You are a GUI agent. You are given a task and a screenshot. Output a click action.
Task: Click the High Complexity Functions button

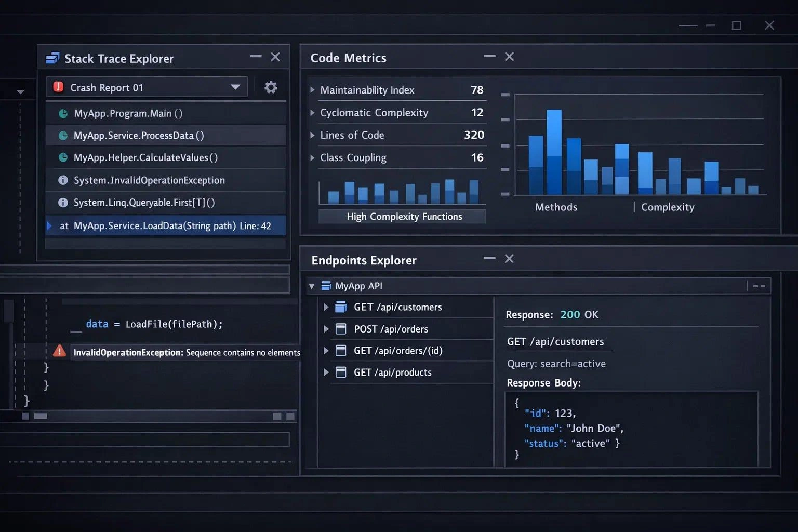coord(402,216)
